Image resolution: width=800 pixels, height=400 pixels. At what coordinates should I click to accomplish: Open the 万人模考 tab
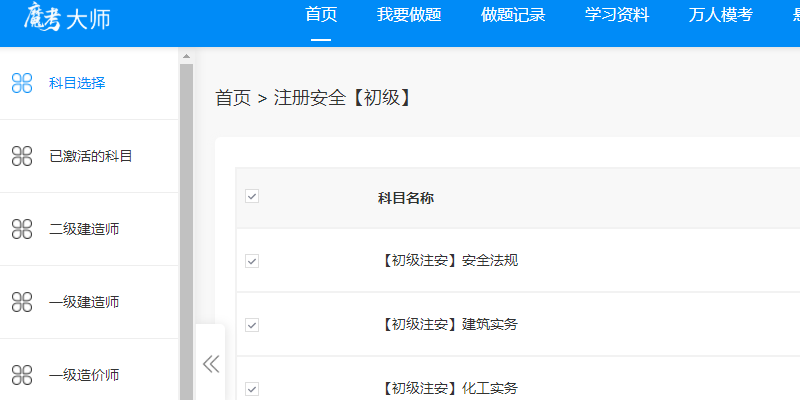click(x=720, y=15)
